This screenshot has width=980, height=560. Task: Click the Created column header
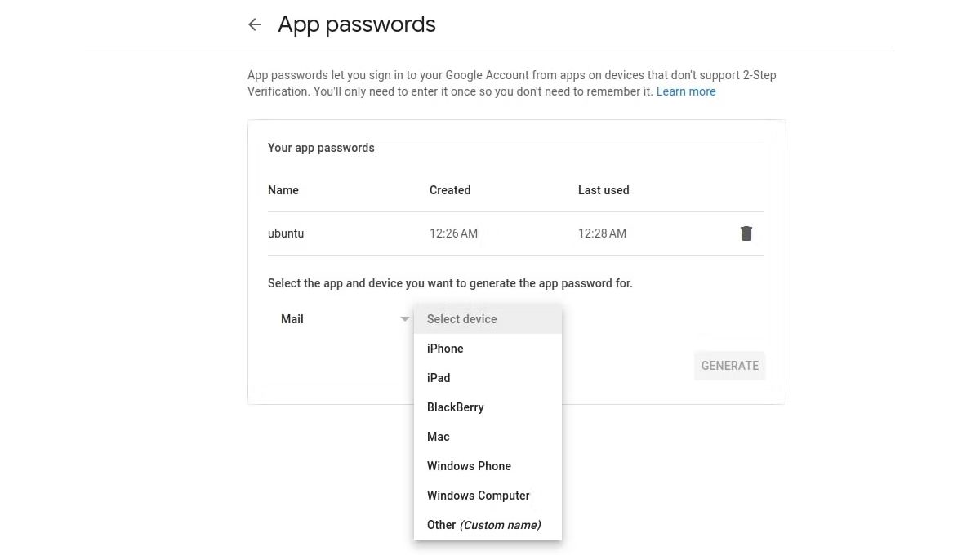click(x=450, y=190)
